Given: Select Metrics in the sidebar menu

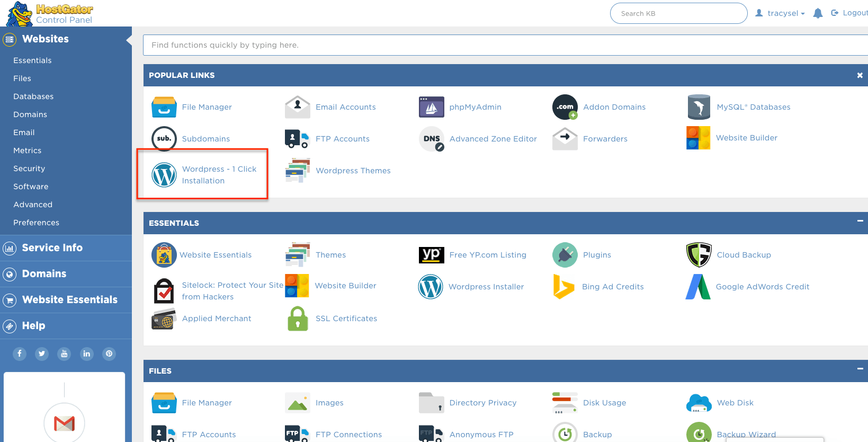Looking at the screenshot, I should point(28,151).
